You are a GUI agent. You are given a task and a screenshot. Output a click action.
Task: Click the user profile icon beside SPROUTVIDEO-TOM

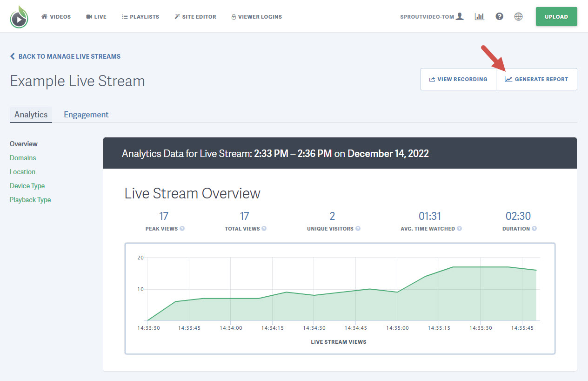460,16
